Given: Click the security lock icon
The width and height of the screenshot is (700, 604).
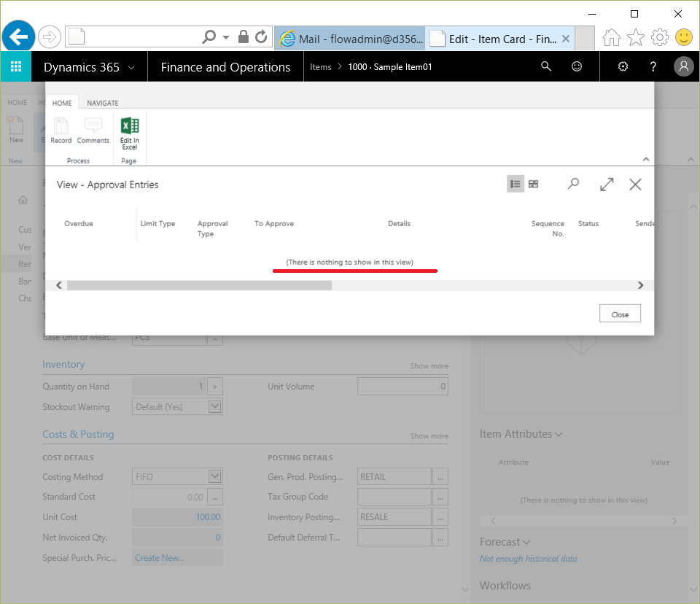Looking at the screenshot, I should pyautogui.click(x=244, y=36).
